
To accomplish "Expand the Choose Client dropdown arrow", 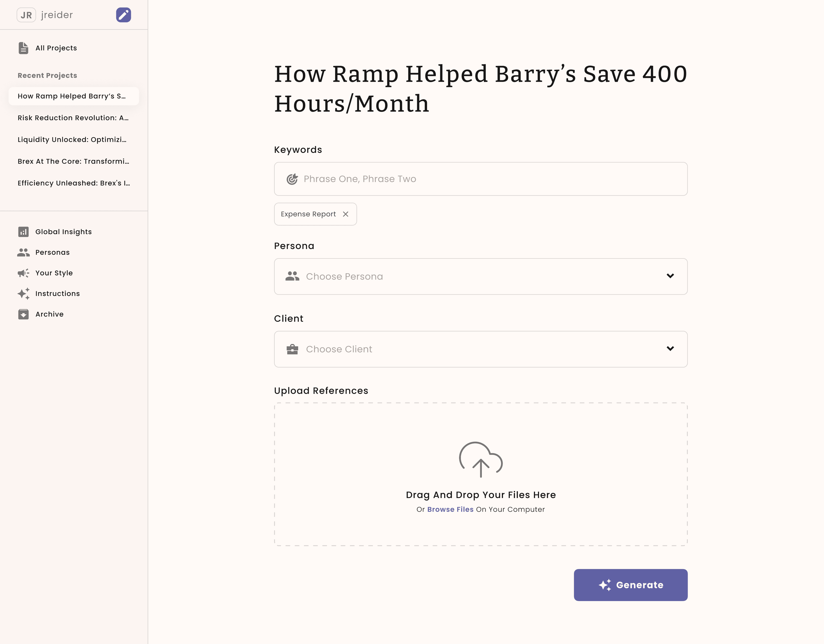I will [x=670, y=348].
